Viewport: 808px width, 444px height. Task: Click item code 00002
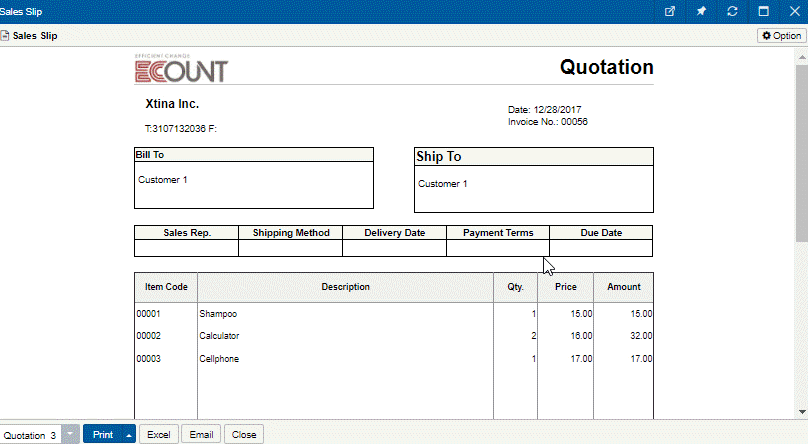pyautogui.click(x=148, y=336)
